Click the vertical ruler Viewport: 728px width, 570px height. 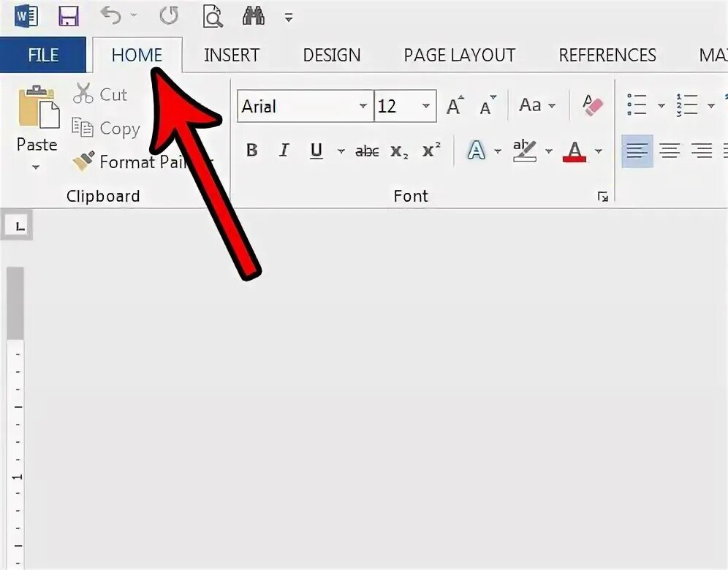[17, 418]
